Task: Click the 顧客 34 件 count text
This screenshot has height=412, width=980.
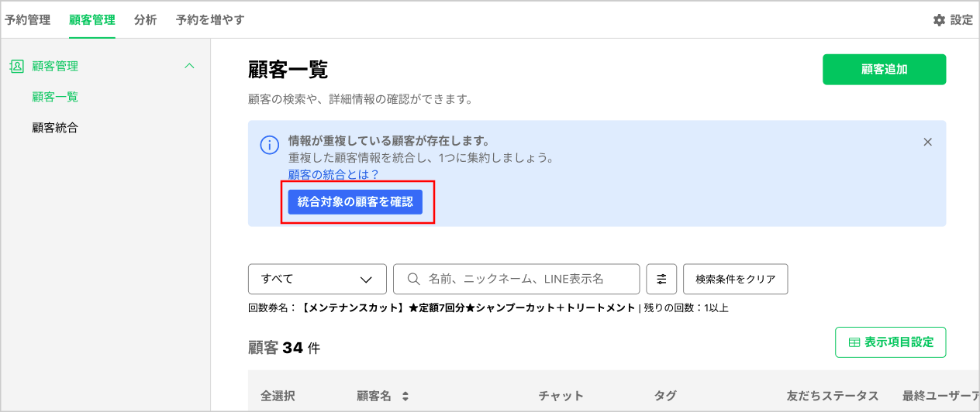Action: tap(284, 348)
